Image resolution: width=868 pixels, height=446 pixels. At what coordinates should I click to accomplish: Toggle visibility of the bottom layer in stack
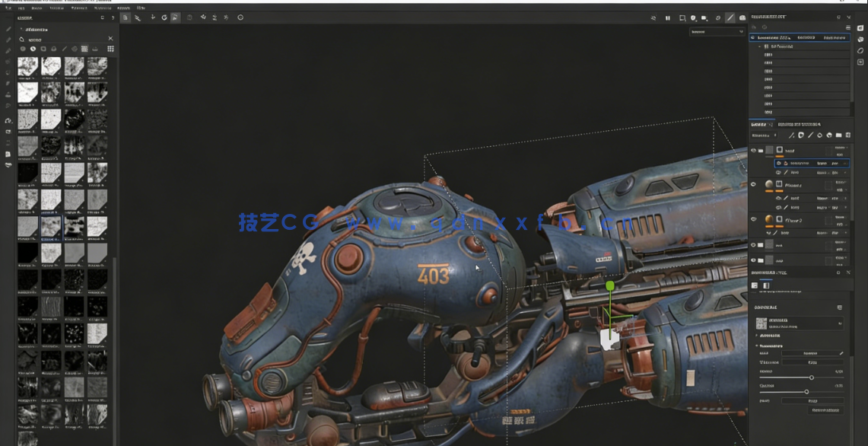pos(753,260)
